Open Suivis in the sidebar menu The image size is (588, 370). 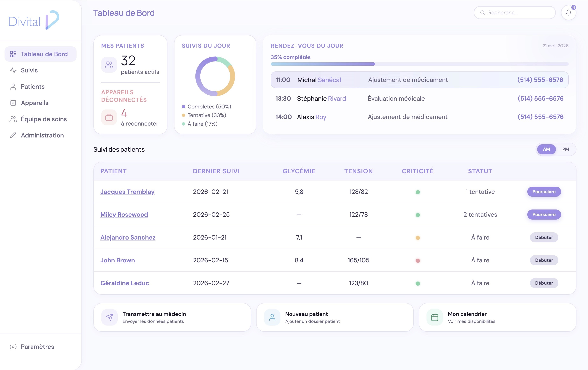pyautogui.click(x=29, y=70)
